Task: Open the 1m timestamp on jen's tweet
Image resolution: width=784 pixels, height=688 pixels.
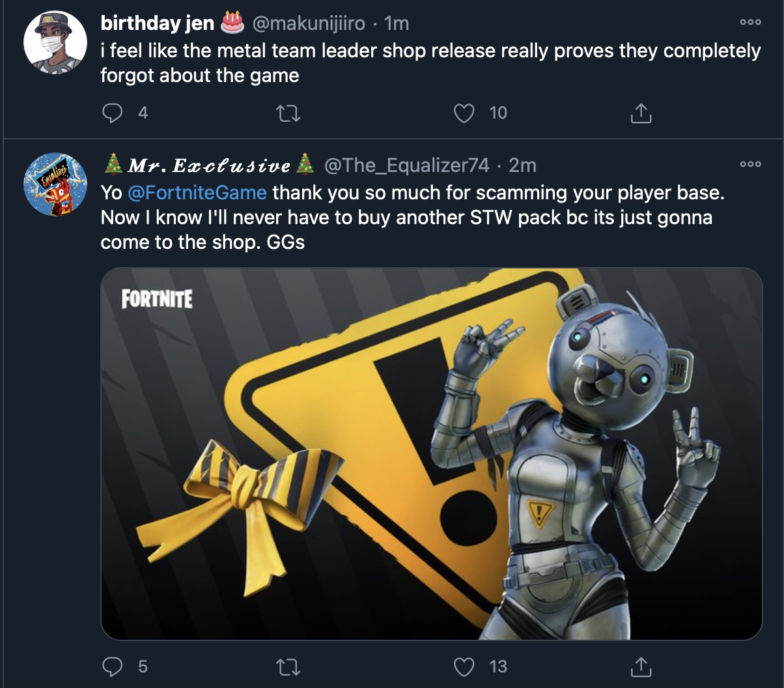Action: [397, 23]
